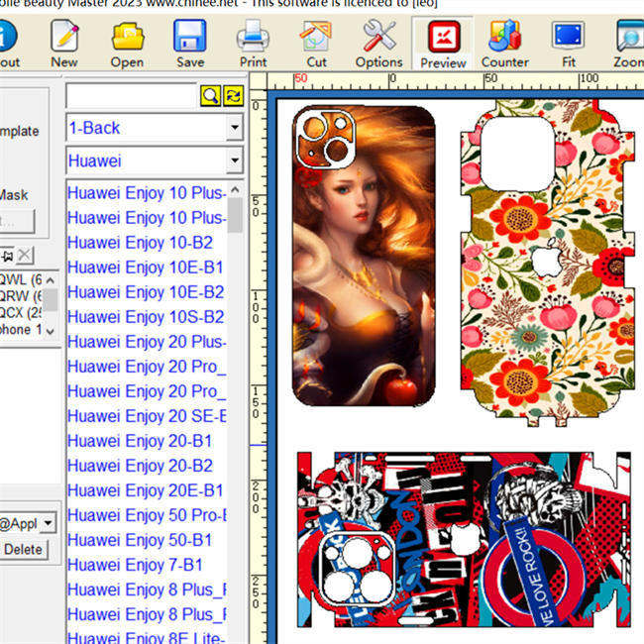
Task: Click the yellow magnifier search icon
Action: pos(210,96)
